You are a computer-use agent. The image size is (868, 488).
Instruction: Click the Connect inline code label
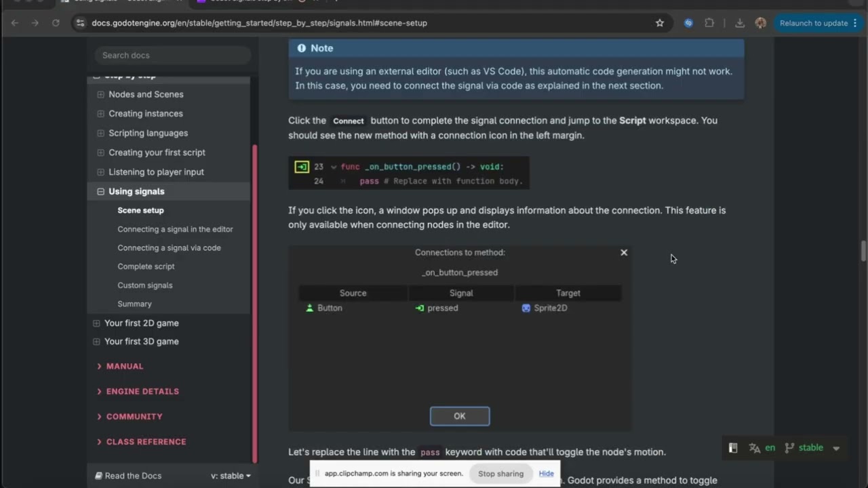[349, 121]
